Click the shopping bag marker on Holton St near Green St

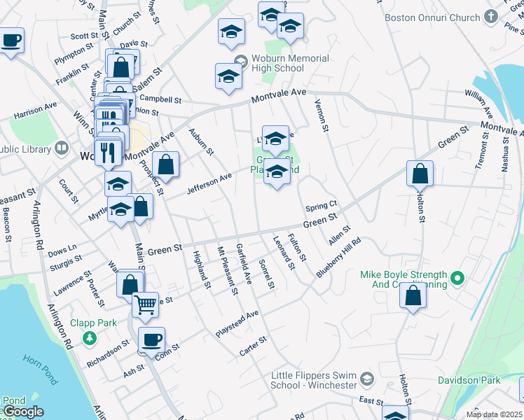pos(420,176)
